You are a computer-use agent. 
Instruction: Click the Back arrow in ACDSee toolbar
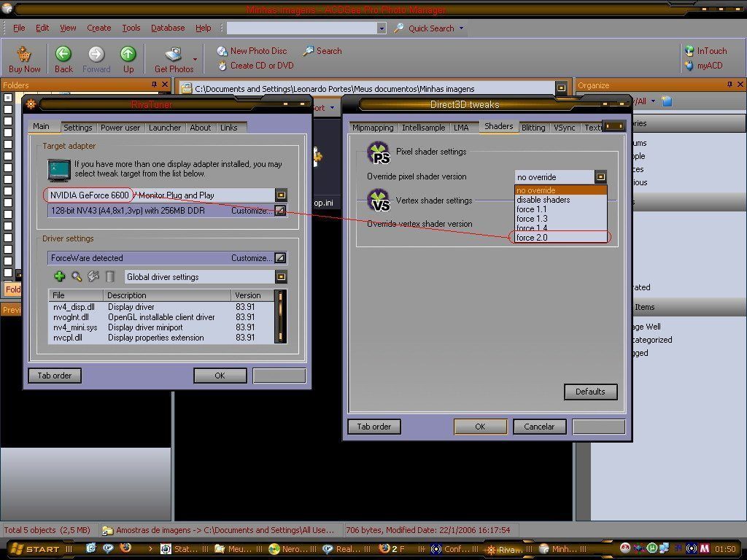click(63, 54)
